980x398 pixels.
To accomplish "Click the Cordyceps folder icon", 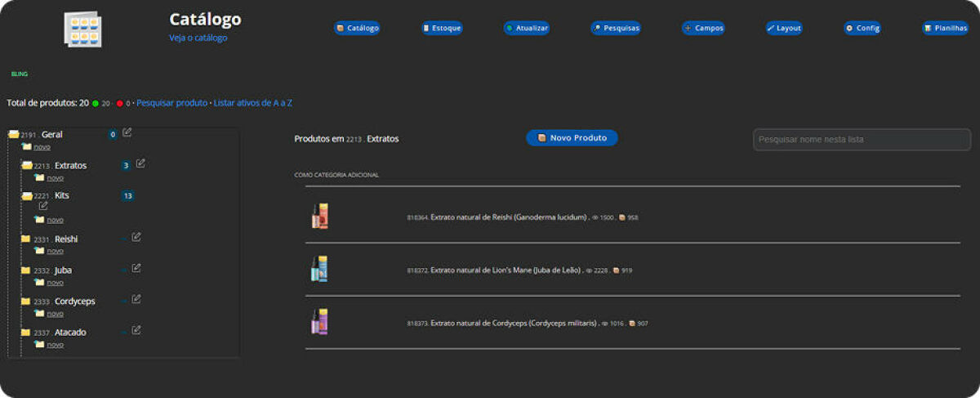I will pos(26,302).
